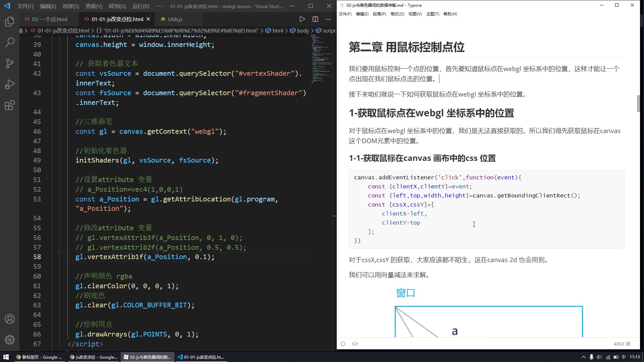Open the Run and Debug view
The image size is (644, 362).
tap(10, 84)
